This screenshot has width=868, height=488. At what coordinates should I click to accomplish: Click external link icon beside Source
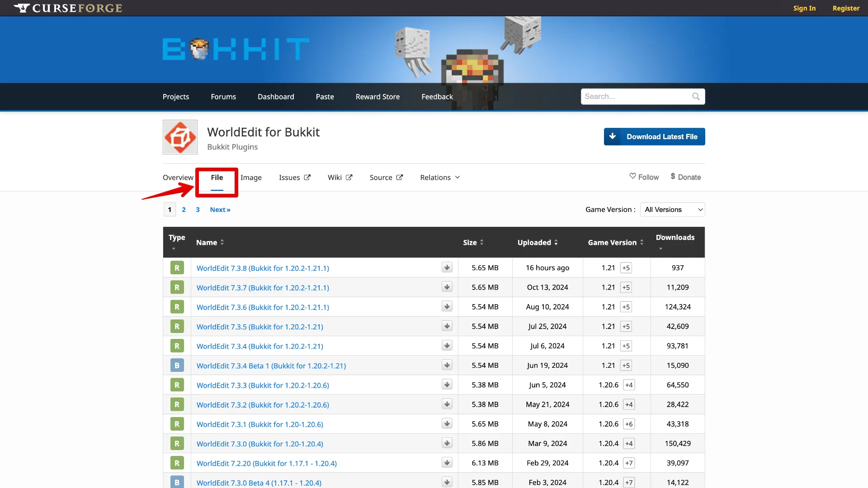pyautogui.click(x=400, y=177)
